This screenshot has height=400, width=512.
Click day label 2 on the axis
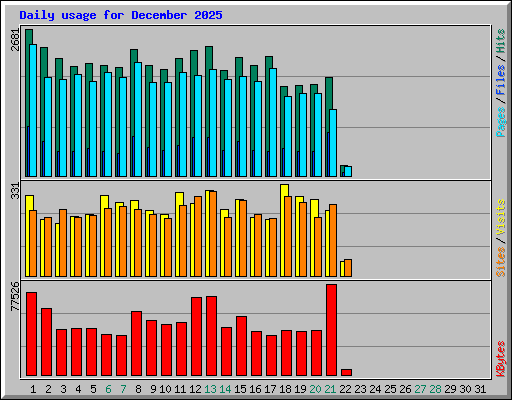[48, 389]
